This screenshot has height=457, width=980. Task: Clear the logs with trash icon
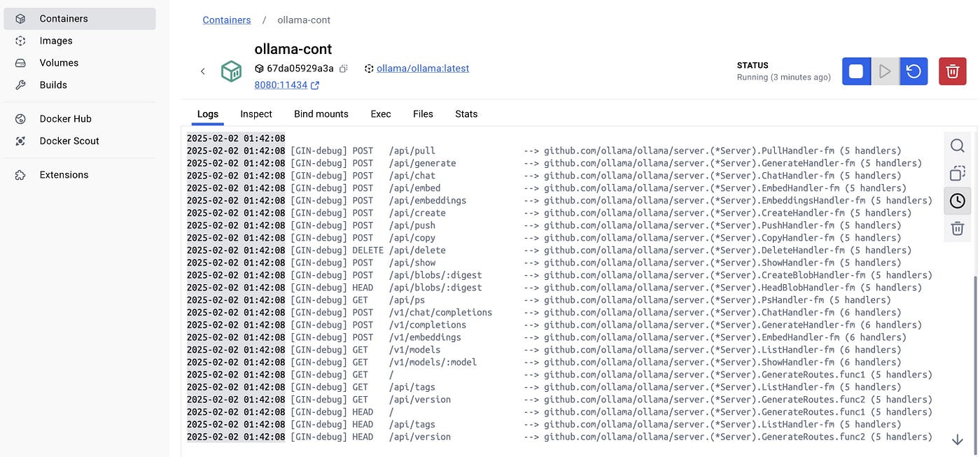point(958,228)
